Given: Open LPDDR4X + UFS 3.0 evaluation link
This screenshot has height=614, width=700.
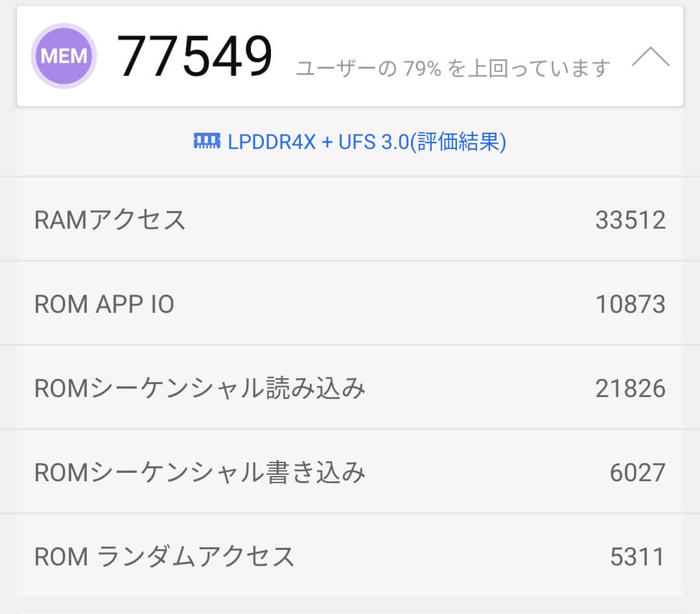Looking at the screenshot, I should coord(349,142).
